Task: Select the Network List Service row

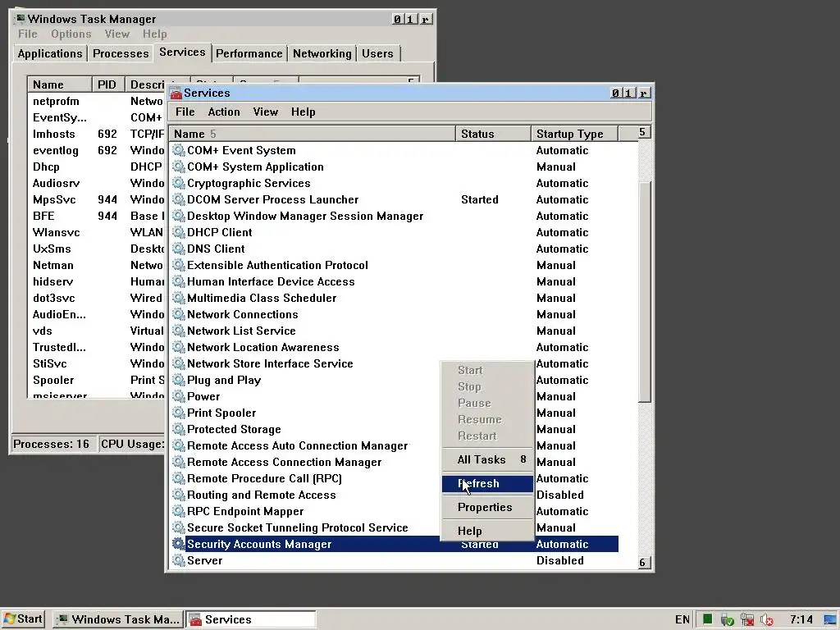Action: [x=394, y=331]
